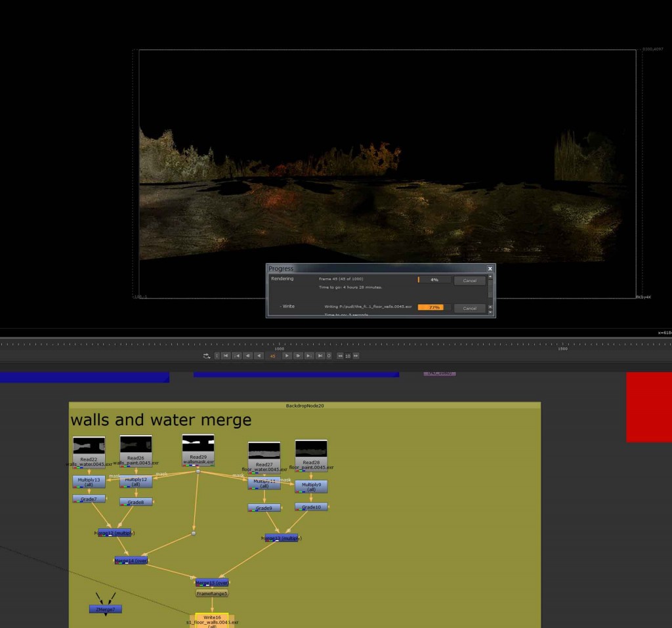This screenshot has height=628, width=672.
Task: Select the Multiply13 node
Action: pyautogui.click(x=89, y=482)
